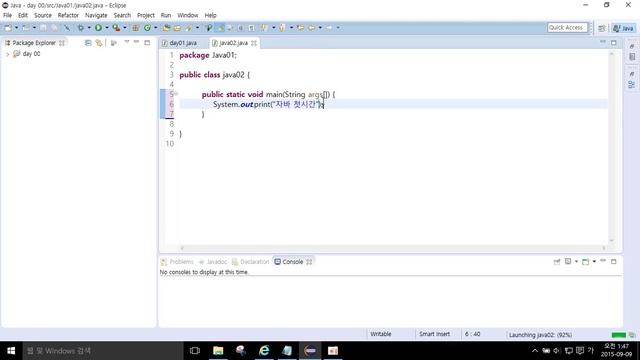The height and width of the screenshot is (360, 640).
Task: Switch to the Declaration tab
Action: [250, 262]
